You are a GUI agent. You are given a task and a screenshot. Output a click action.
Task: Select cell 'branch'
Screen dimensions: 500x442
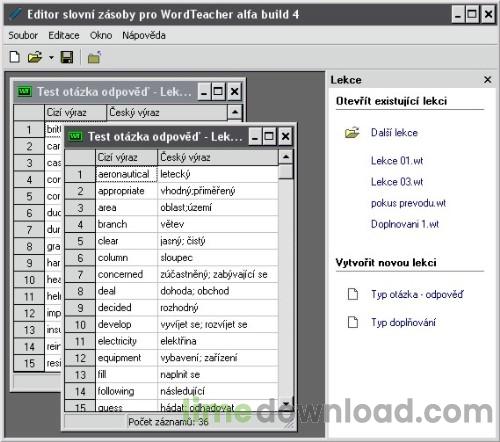click(x=126, y=224)
